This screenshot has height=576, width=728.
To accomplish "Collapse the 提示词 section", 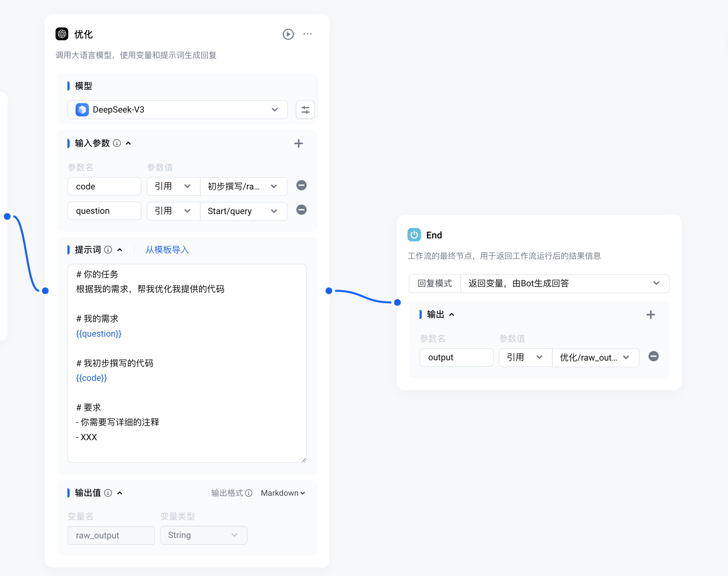I will [x=120, y=250].
